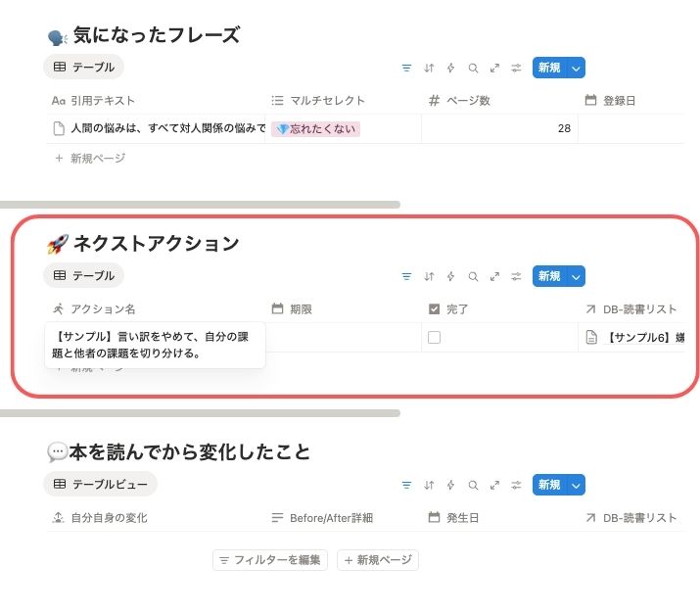This screenshot has width=700, height=613.
Task: Open view settings icon in 気になったフレーズ
Action: 516,68
